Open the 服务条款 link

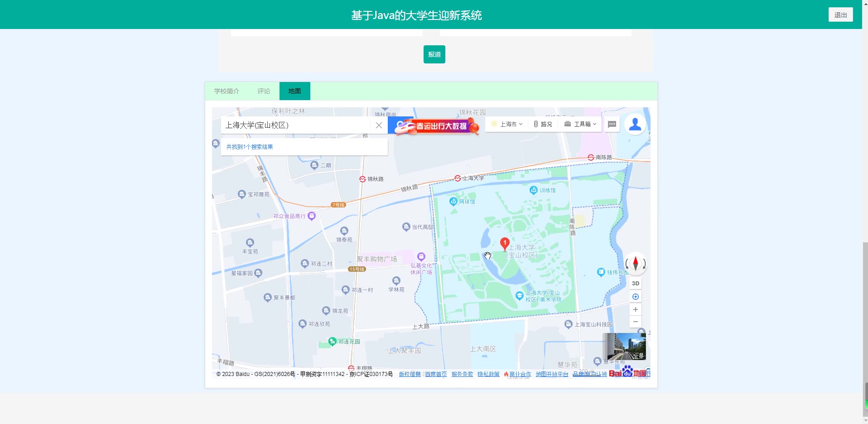[462, 374]
